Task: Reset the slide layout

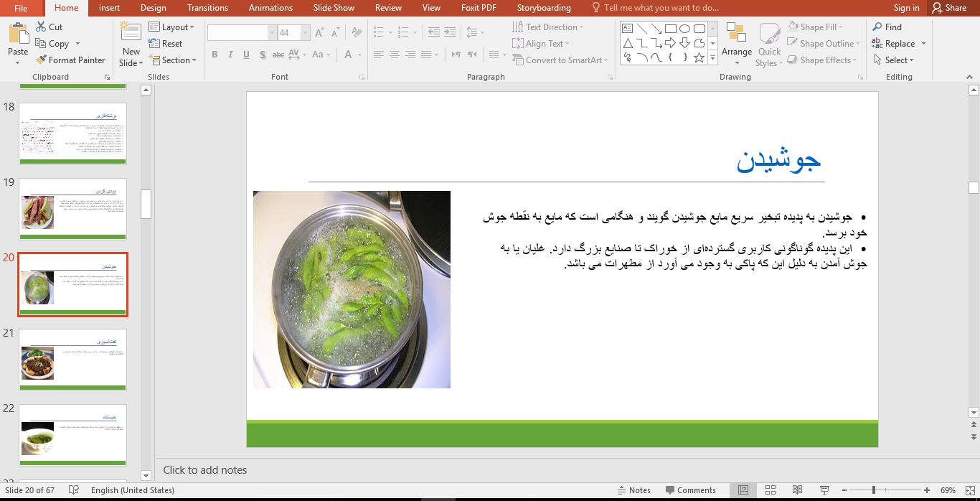Action: coord(166,44)
